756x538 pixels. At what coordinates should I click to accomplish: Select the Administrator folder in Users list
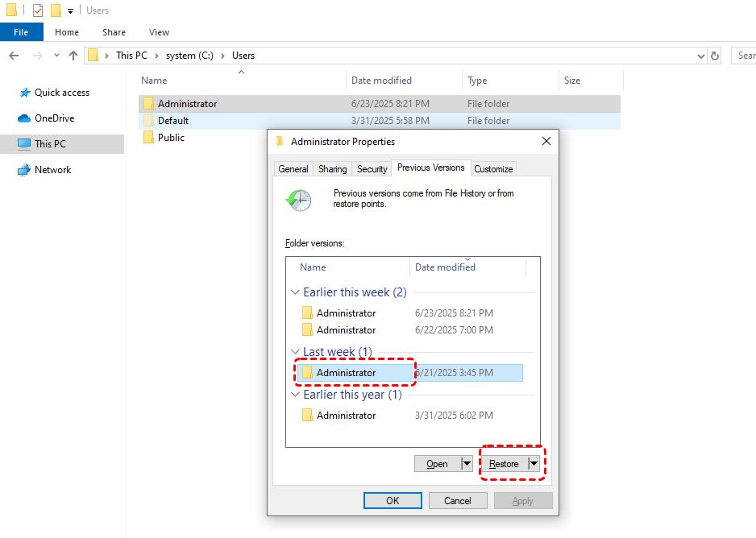click(x=380, y=104)
